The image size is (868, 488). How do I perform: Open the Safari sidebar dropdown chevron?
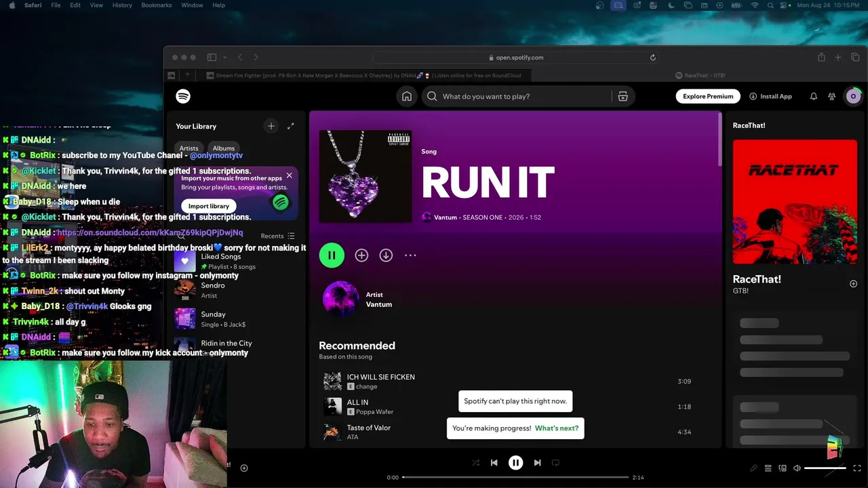[x=224, y=58]
